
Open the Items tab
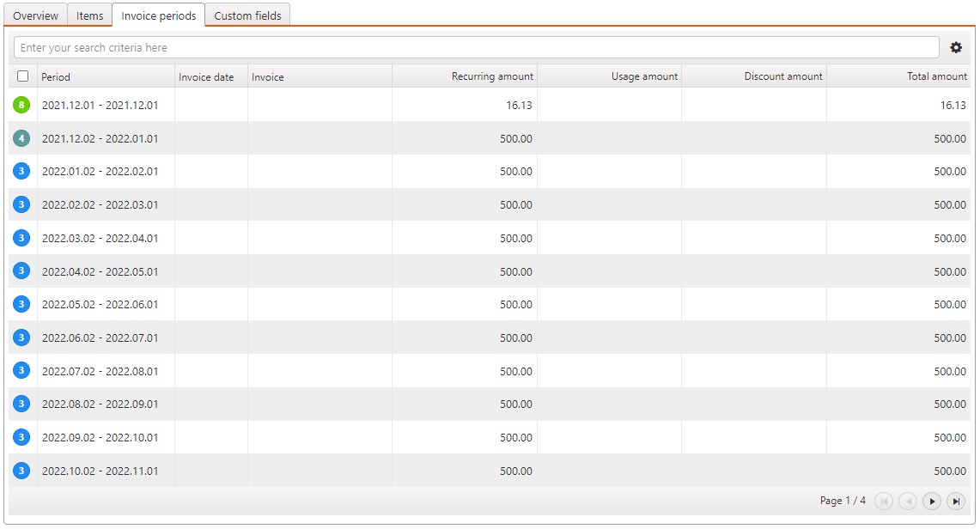click(89, 15)
